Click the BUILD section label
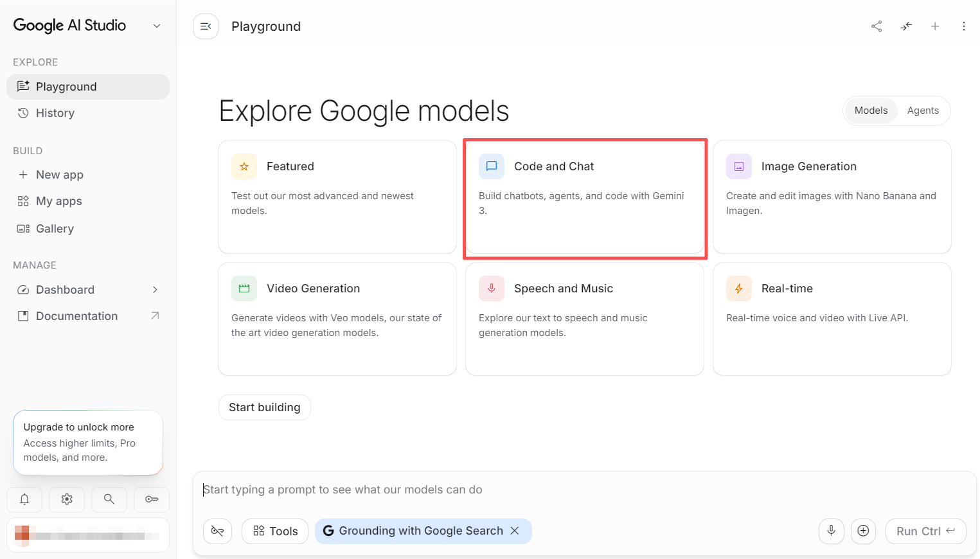 pyautogui.click(x=28, y=151)
